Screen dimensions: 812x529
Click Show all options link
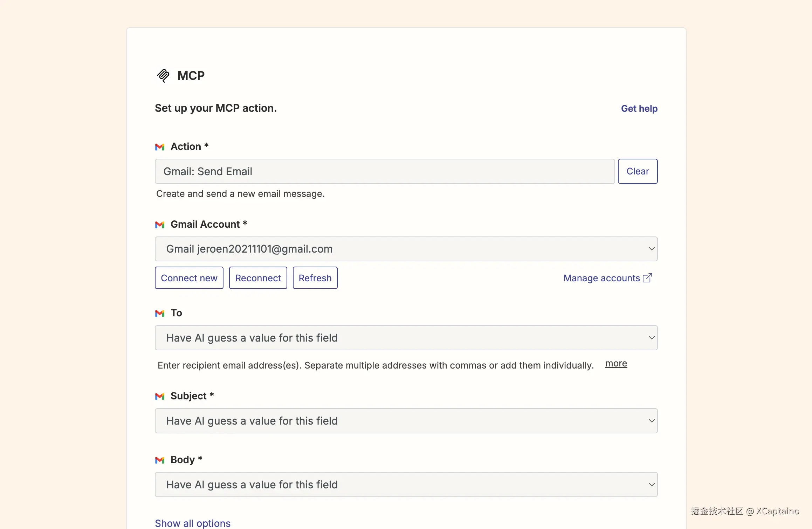193,523
